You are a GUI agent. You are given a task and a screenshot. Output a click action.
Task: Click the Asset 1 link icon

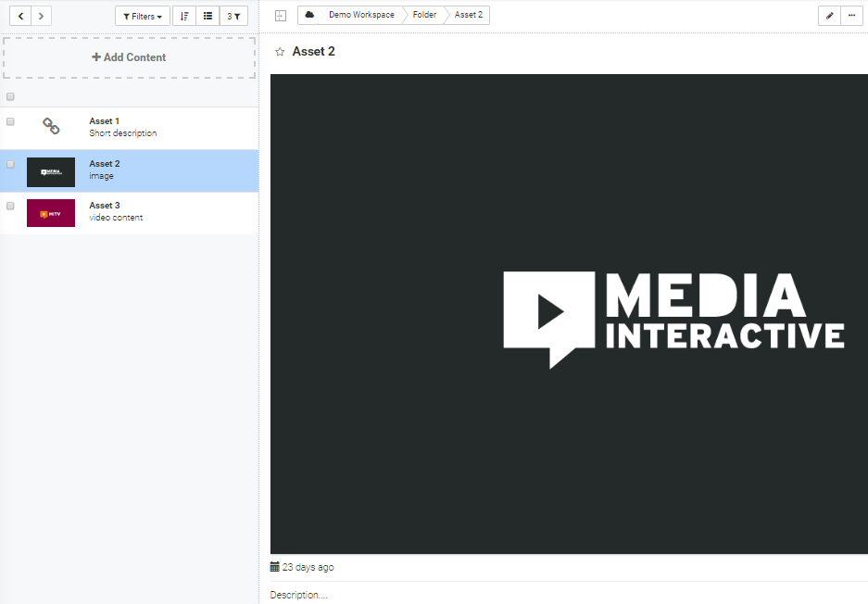[x=51, y=126]
